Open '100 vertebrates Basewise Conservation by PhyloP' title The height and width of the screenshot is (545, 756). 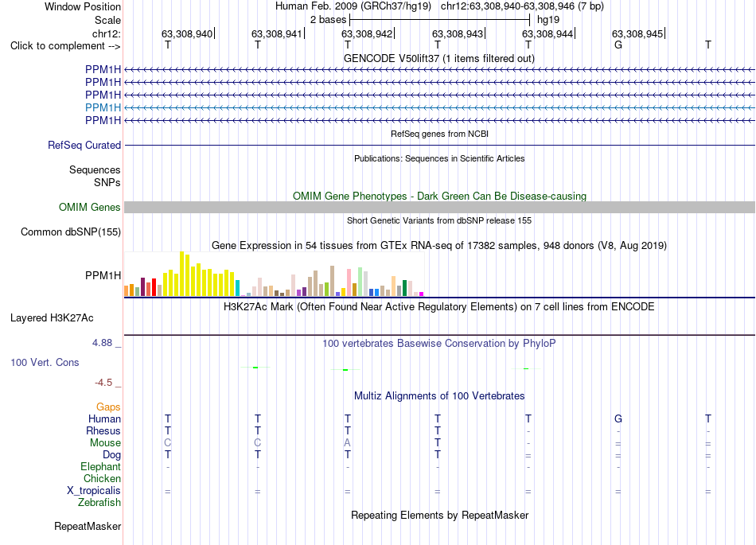439,344
